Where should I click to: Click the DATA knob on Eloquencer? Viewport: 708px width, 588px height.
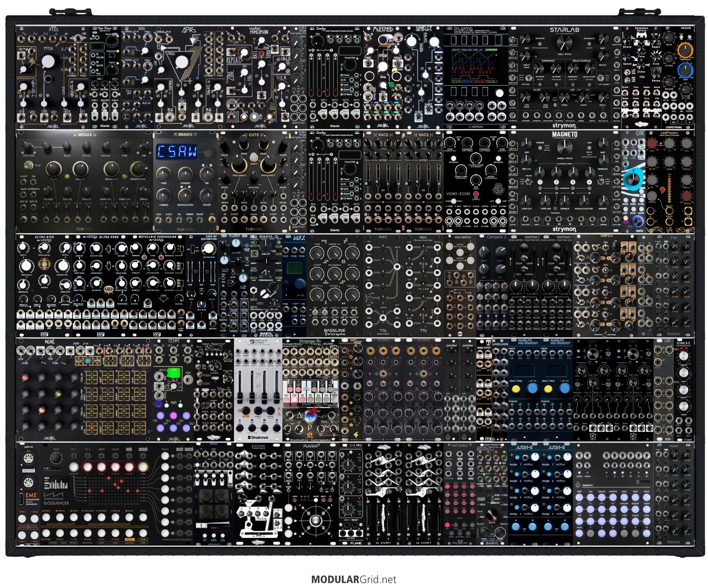click(56, 458)
